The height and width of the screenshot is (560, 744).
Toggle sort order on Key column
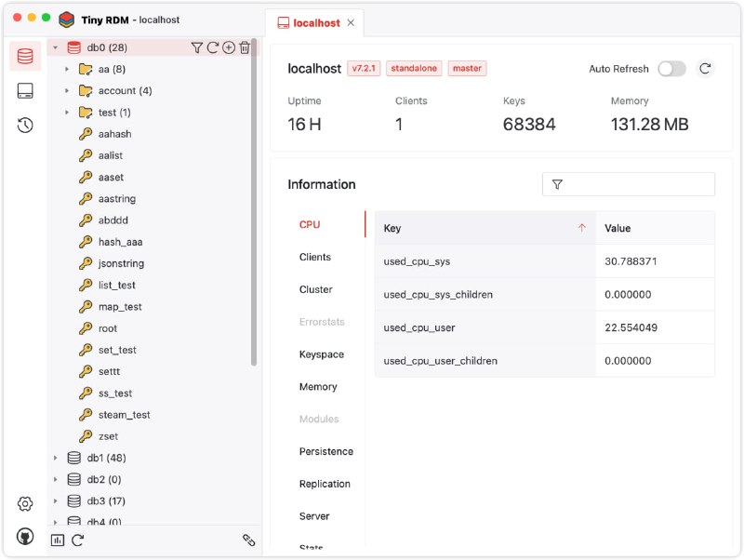[x=583, y=227]
